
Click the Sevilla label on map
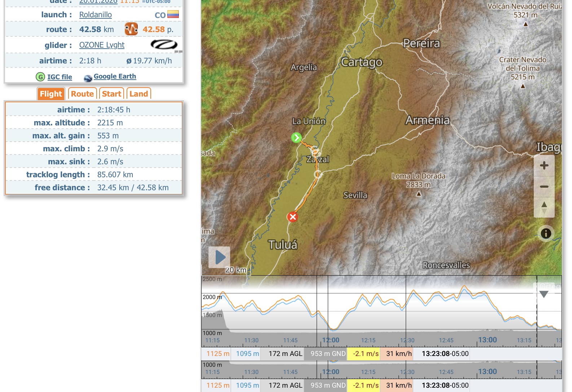point(355,195)
